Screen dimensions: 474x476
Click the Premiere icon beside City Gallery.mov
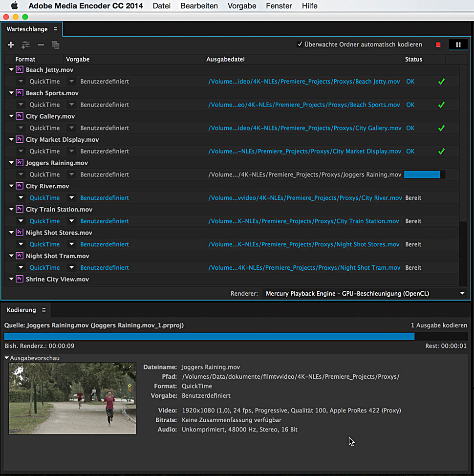[20, 116]
